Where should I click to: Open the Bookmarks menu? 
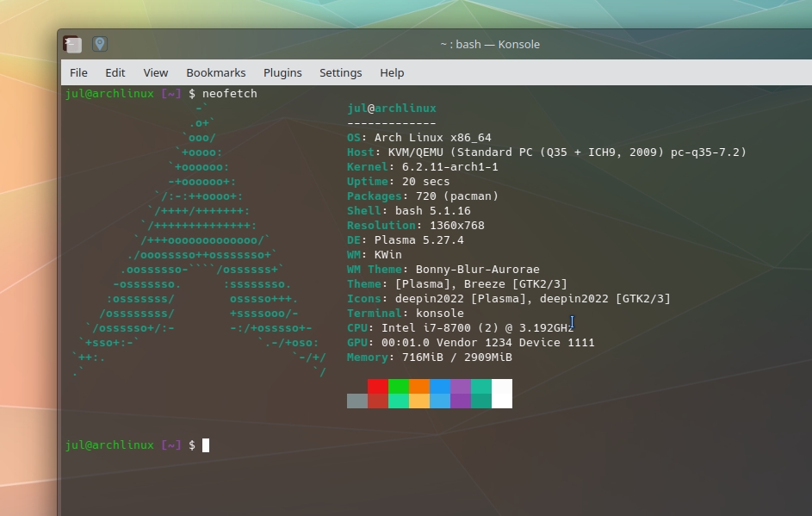216,73
